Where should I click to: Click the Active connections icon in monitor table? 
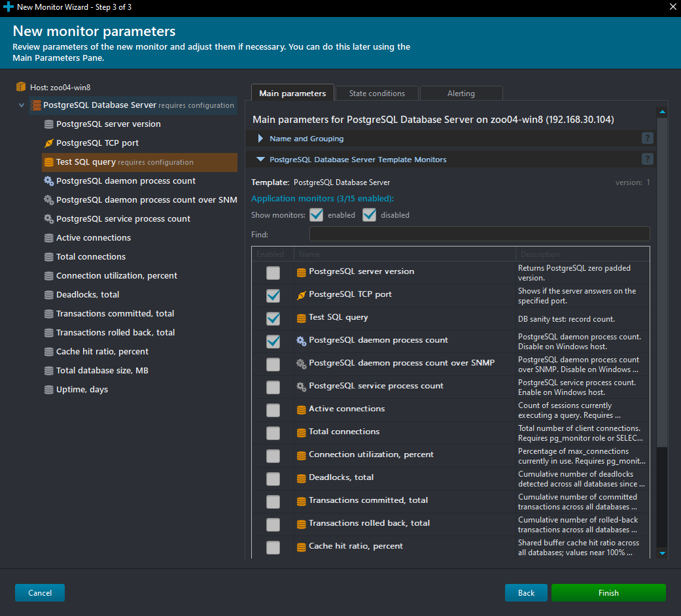tap(302, 410)
